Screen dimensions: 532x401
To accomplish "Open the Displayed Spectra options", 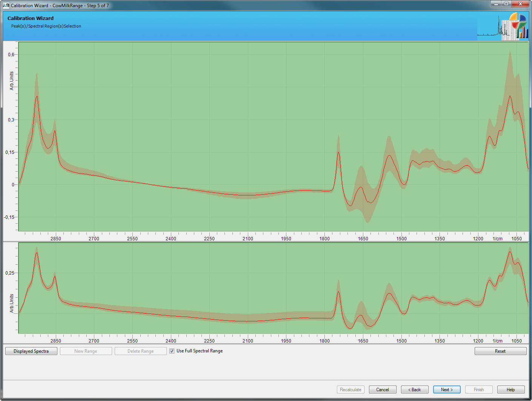I will pyautogui.click(x=31, y=351).
